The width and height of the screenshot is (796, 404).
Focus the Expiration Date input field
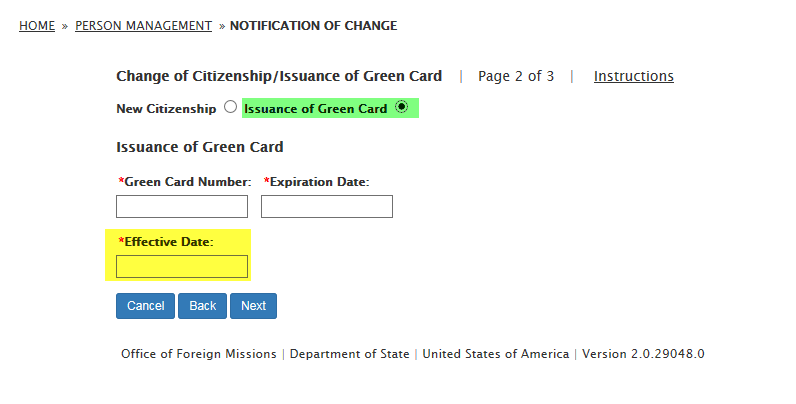(327, 206)
